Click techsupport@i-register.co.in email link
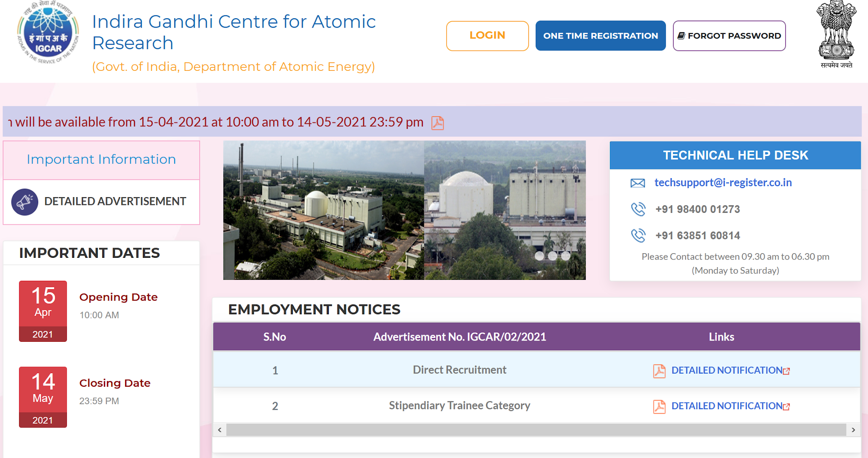 (723, 182)
